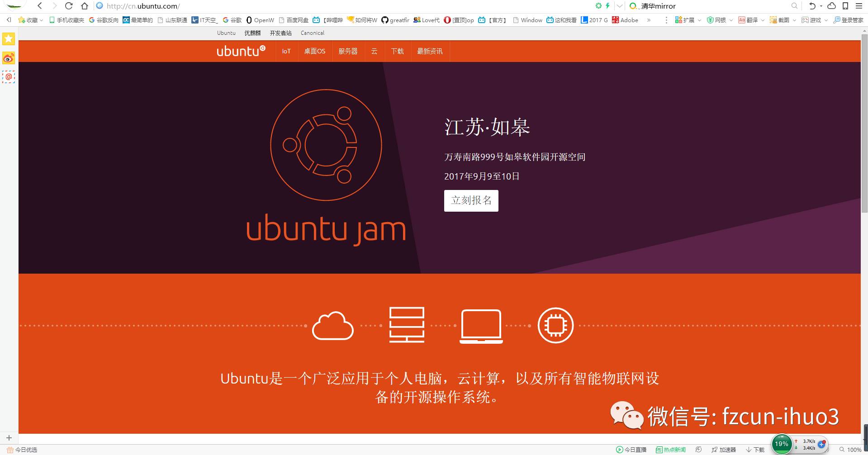Screen dimensions: 868x455
Task: Open the 下载 navigation menu item
Action: (x=398, y=51)
